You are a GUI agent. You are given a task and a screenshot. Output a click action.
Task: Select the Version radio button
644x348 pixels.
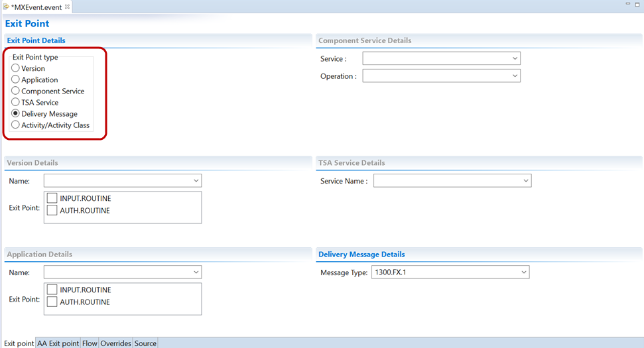tap(16, 68)
